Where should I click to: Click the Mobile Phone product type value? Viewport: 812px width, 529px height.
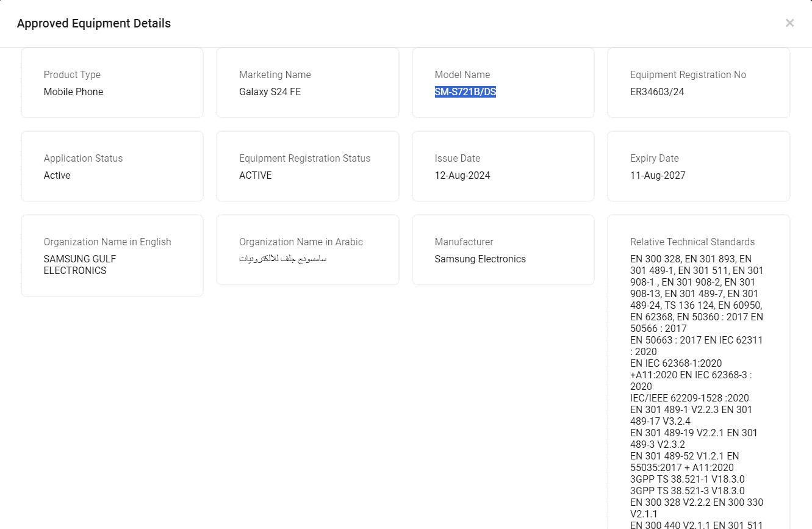[x=73, y=92]
